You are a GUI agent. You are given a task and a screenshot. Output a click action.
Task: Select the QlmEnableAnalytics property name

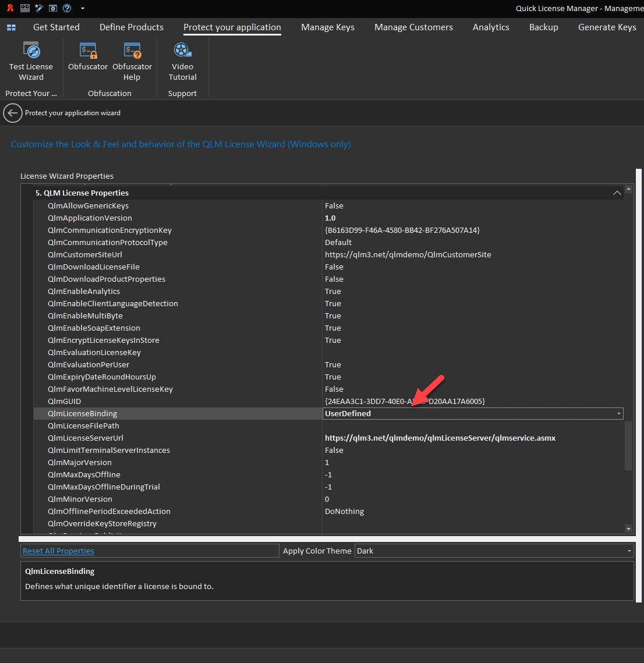pyautogui.click(x=84, y=292)
